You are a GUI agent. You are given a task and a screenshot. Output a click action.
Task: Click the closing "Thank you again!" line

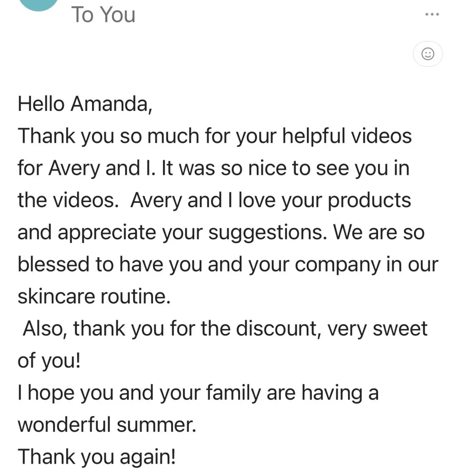[97, 457]
